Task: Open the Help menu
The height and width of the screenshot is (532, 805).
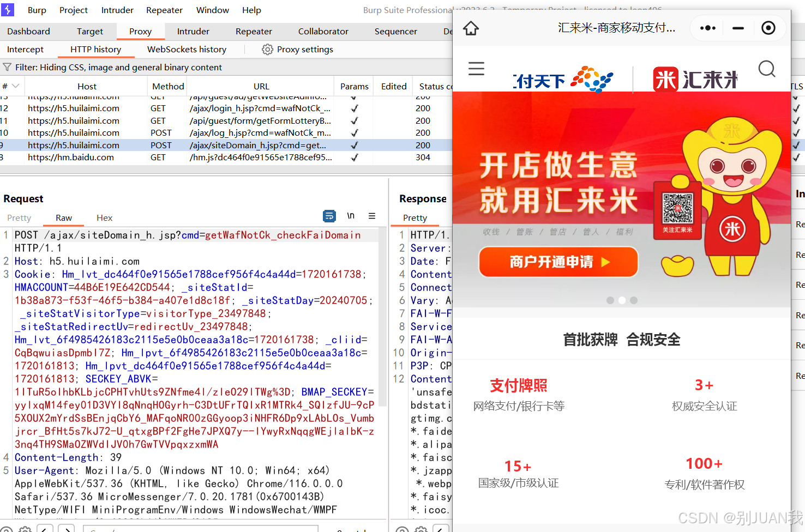Action: 251,10
